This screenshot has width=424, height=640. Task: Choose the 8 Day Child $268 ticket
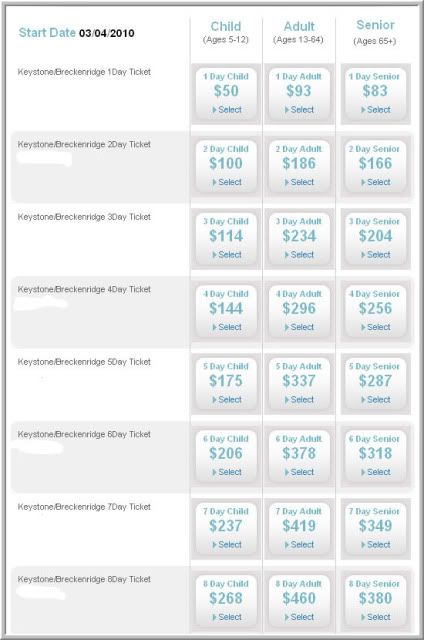click(x=226, y=601)
